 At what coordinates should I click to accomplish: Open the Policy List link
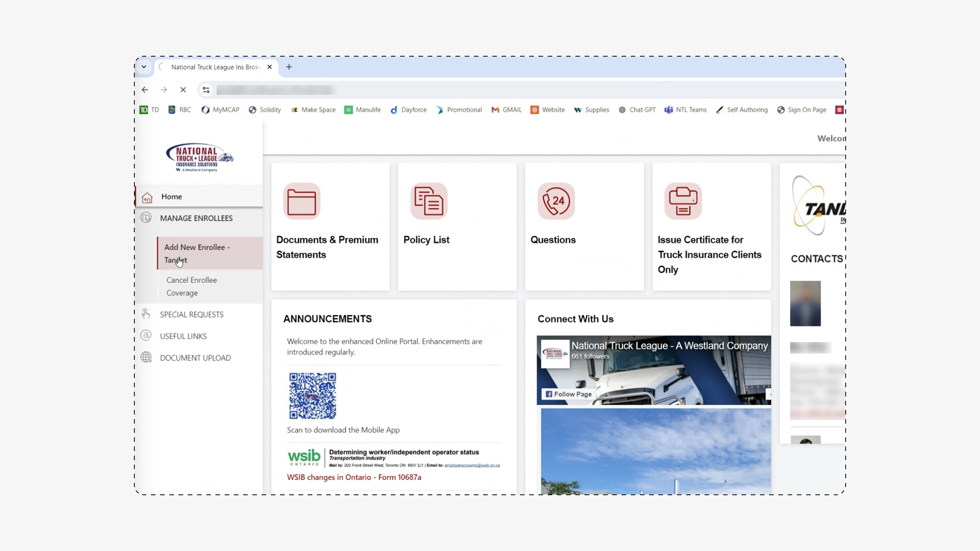click(426, 240)
